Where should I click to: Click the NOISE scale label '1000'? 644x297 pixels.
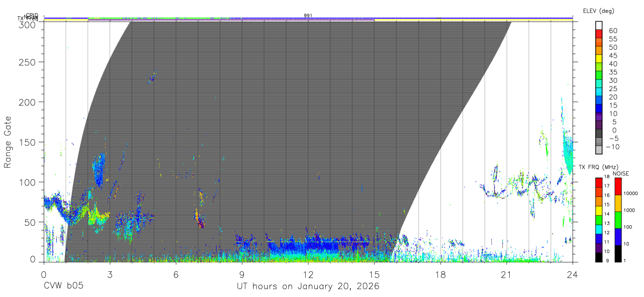[x=629, y=211]
